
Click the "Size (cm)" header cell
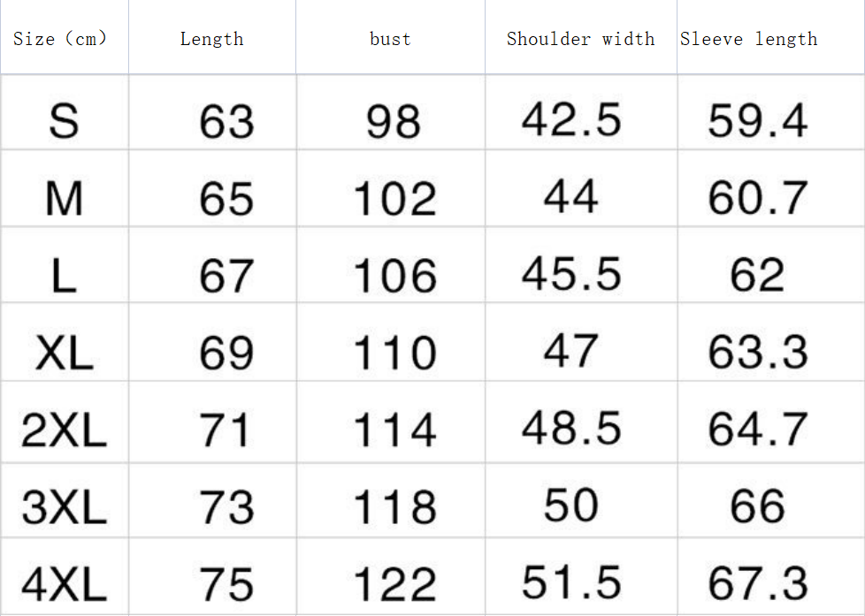[60, 39]
